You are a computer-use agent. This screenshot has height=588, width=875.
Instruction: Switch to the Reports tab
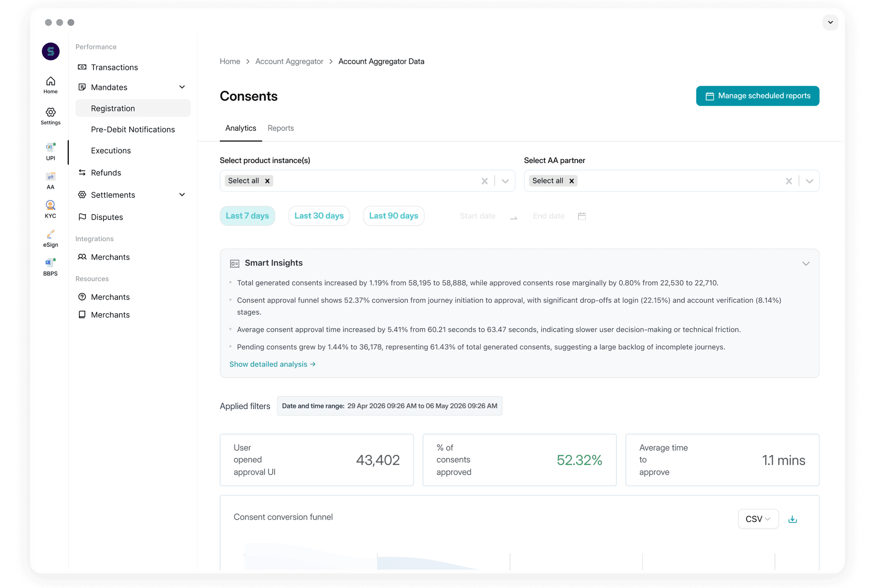coord(281,128)
